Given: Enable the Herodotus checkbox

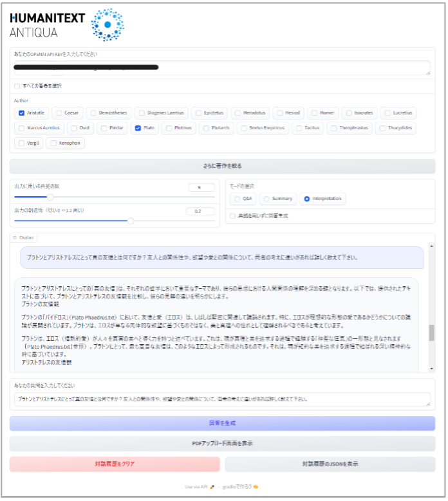Looking at the screenshot, I should click(238, 113).
